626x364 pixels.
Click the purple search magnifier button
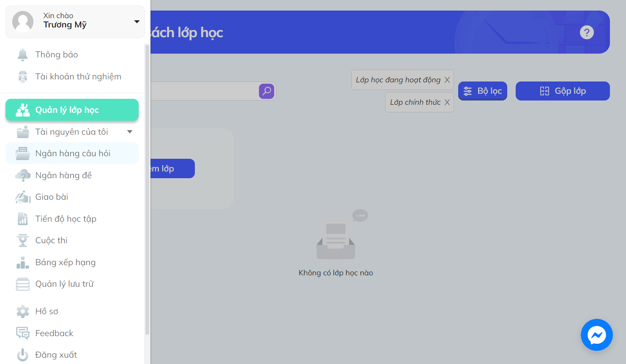click(267, 91)
